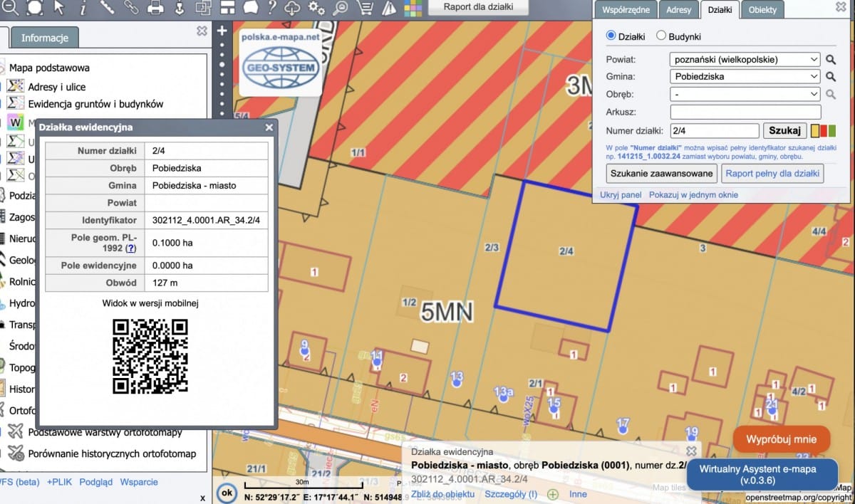
Task: Click the printer icon in toolbar
Action: point(155,8)
